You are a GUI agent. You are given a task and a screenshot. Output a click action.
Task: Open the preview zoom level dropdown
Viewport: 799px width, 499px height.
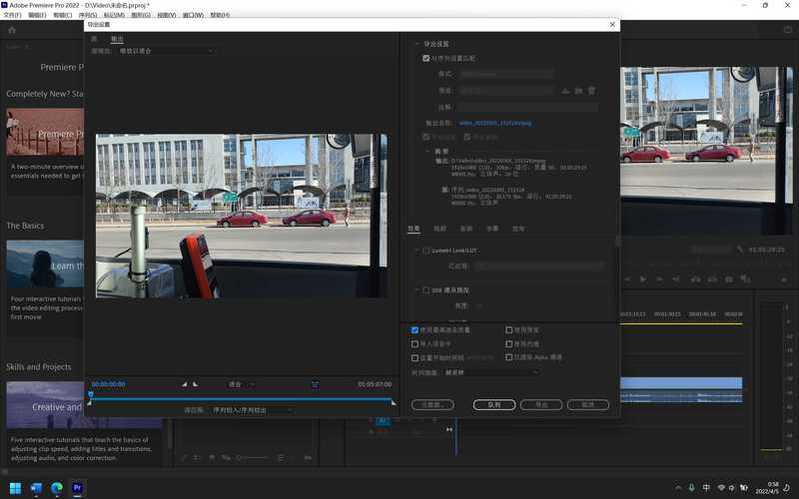[242, 384]
